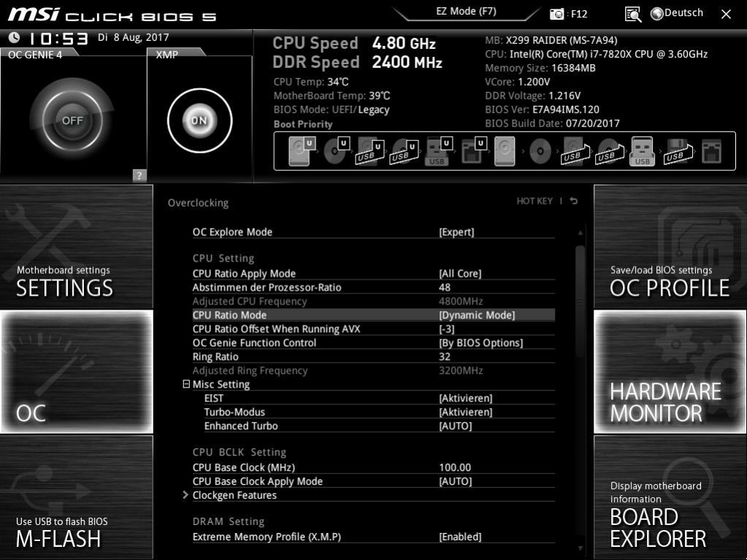The image size is (747, 560).
Task: Select the legacy hard drive boot icon
Action: click(505, 151)
